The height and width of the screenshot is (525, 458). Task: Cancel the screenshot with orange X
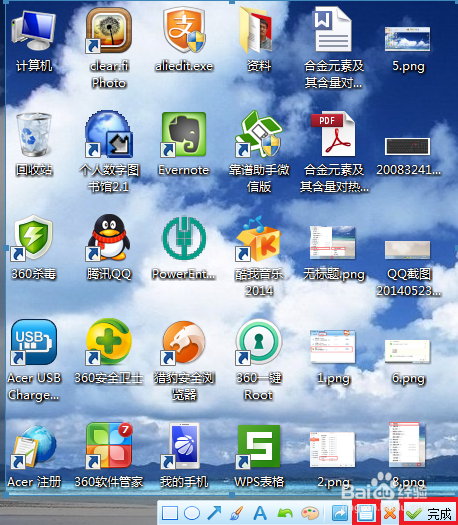[x=389, y=513]
